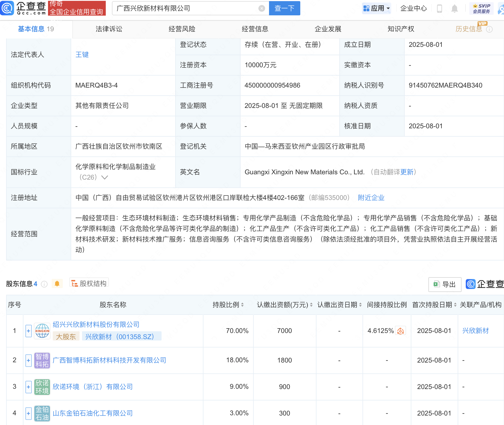Open 山东金铂石油化工有限公司 link
504x425 pixels.
pyautogui.click(x=93, y=413)
